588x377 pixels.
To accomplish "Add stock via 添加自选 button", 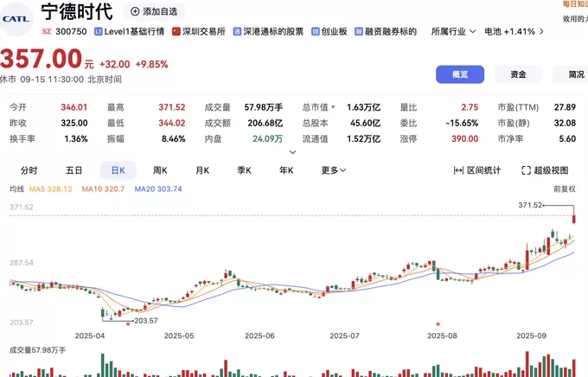I will (154, 11).
